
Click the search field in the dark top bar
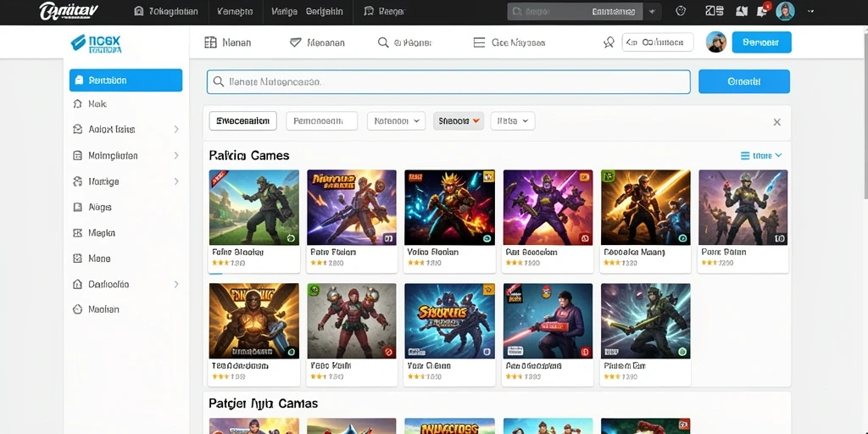pos(575,11)
